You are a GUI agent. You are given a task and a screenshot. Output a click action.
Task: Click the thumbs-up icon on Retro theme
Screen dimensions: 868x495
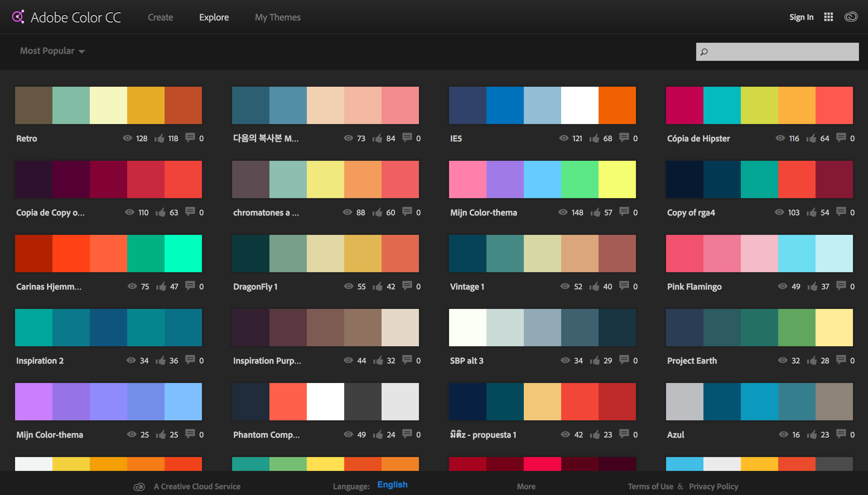point(159,138)
